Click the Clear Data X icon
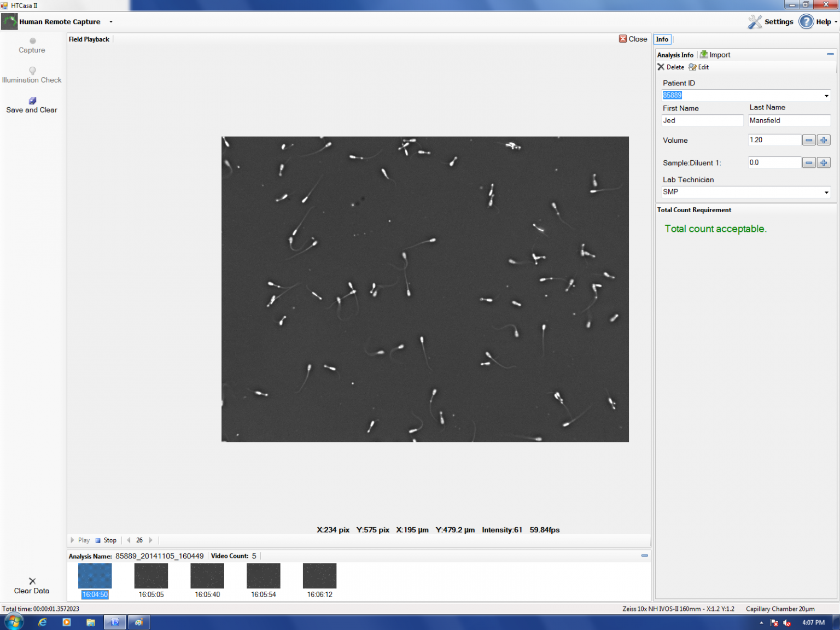840x630 pixels. pos(32,581)
